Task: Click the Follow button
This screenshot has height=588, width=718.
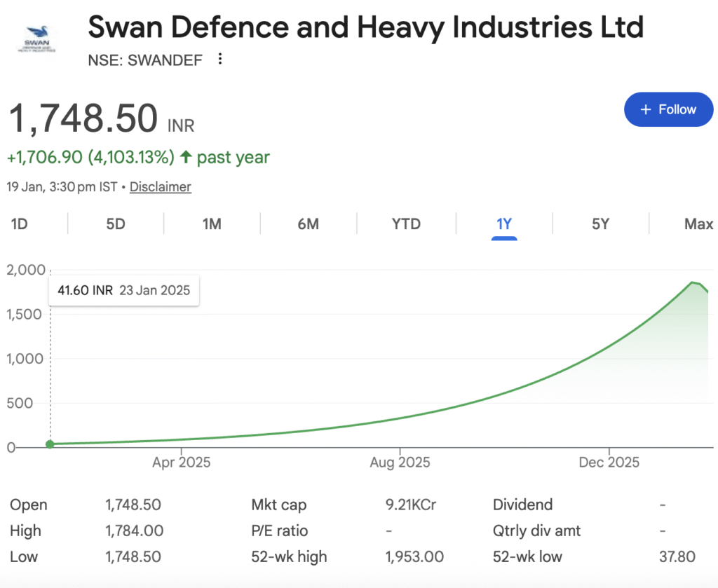Action: (668, 109)
